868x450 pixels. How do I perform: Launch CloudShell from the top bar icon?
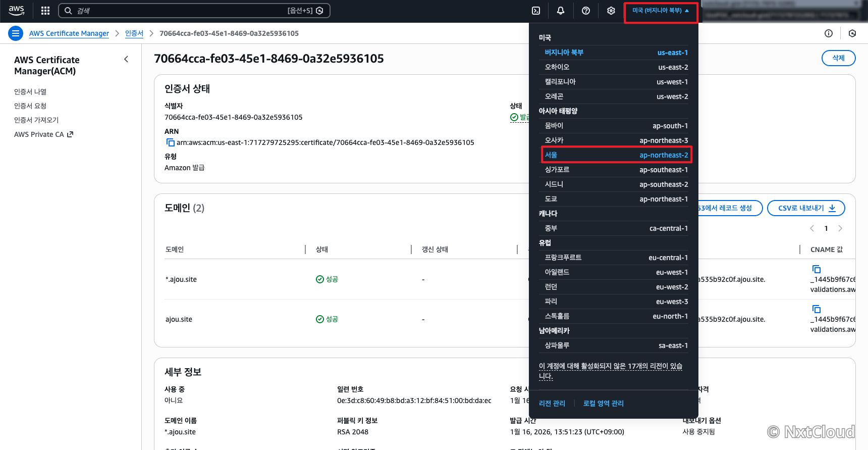click(x=536, y=11)
